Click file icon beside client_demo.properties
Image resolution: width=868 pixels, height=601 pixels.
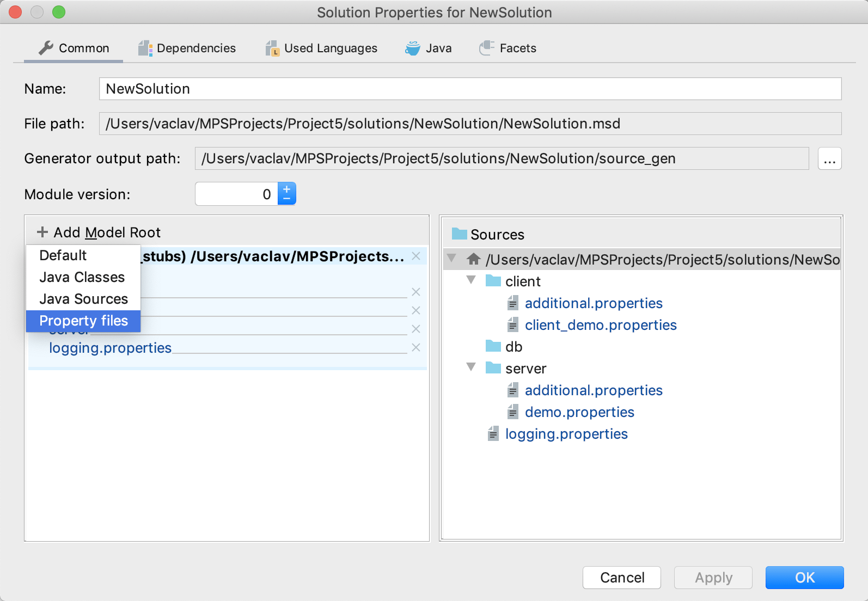(513, 325)
